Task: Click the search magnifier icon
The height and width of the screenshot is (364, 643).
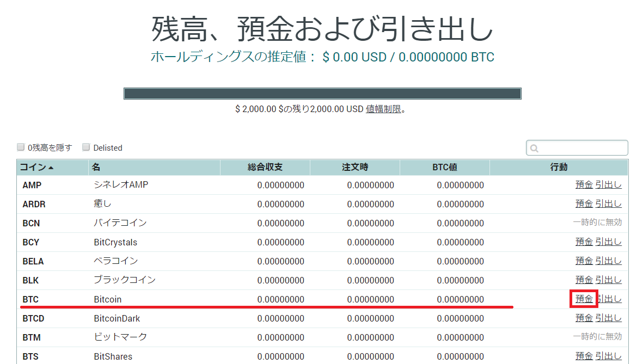Action: click(x=534, y=148)
